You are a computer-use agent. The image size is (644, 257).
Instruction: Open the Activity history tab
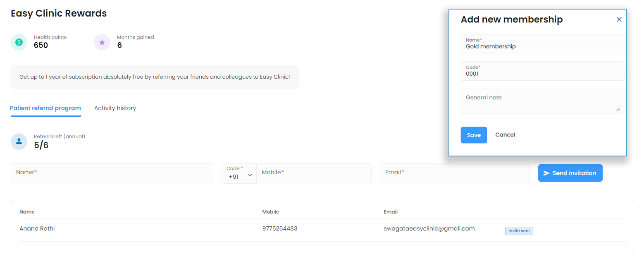(115, 108)
